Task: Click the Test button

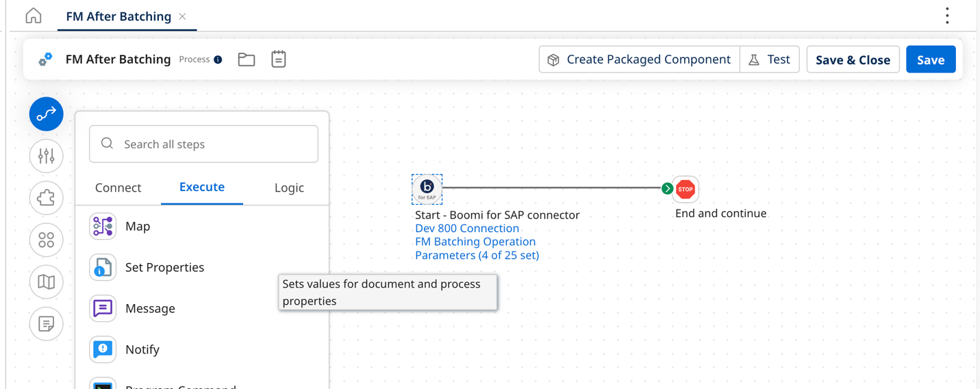Action: (x=770, y=60)
